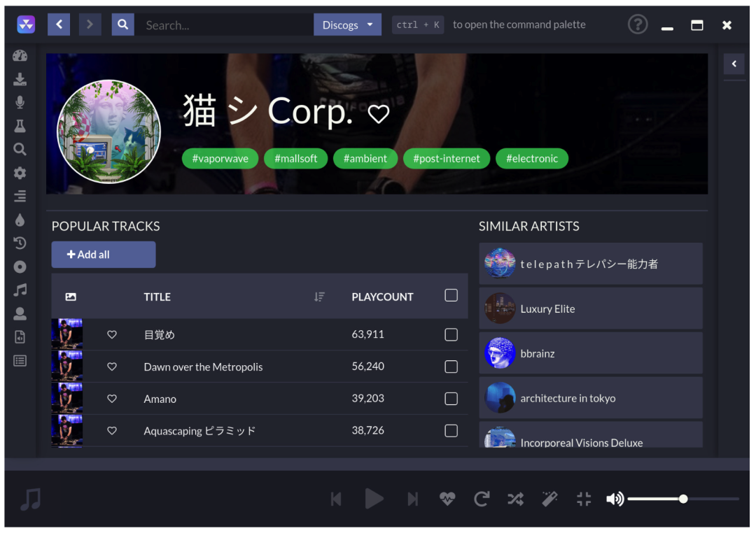
Task: Select track title Dawn over the Metropolis
Action: (x=203, y=367)
